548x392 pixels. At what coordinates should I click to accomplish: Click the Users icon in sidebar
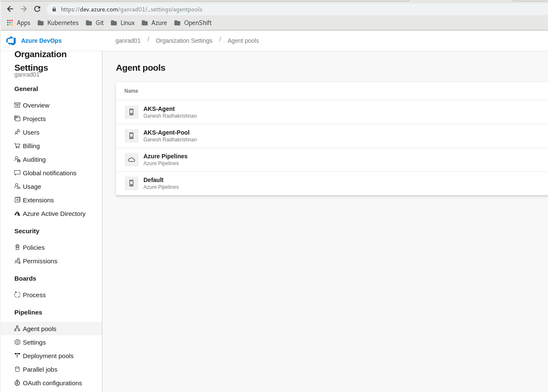click(x=17, y=132)
